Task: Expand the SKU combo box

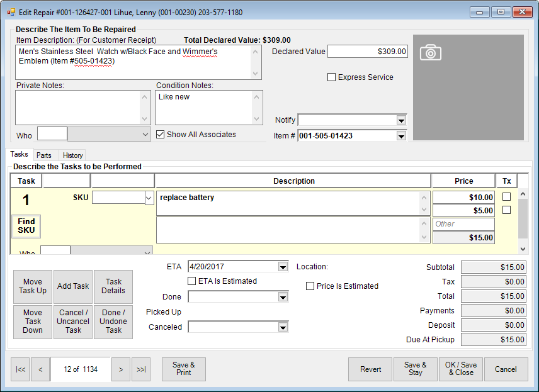Action: [149, 198]
